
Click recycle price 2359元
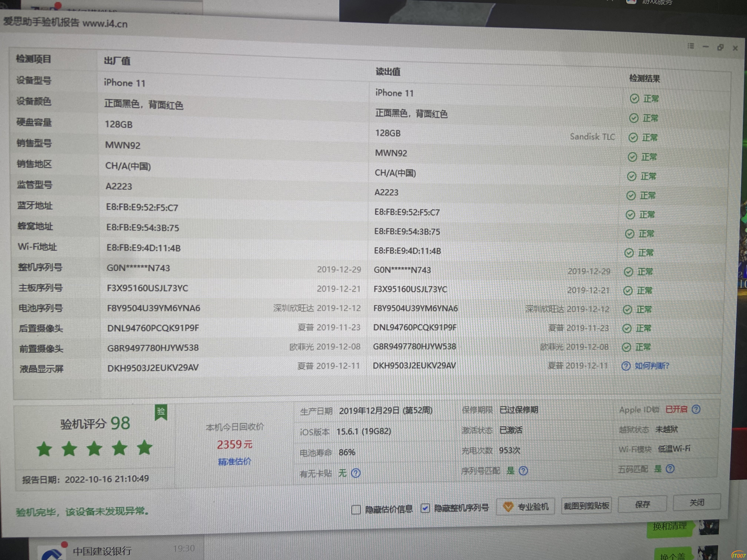pos(234,444)
